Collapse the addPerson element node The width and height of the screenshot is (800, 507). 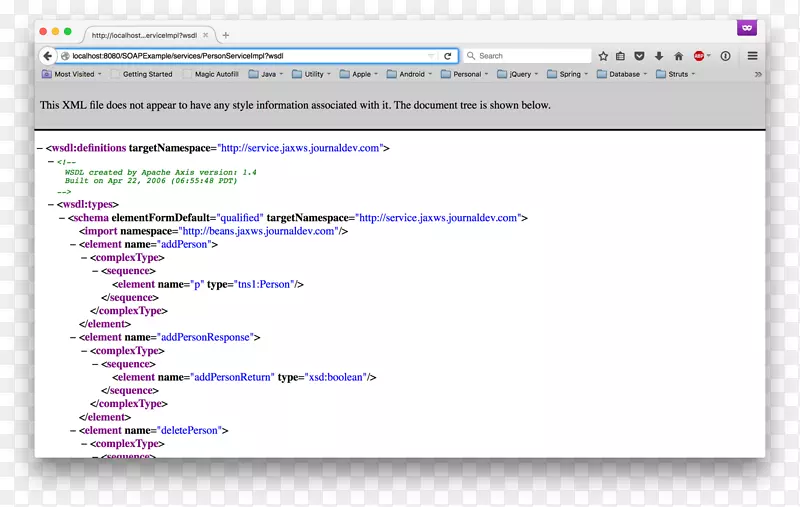pyautogui.click(x=73, y=244)
